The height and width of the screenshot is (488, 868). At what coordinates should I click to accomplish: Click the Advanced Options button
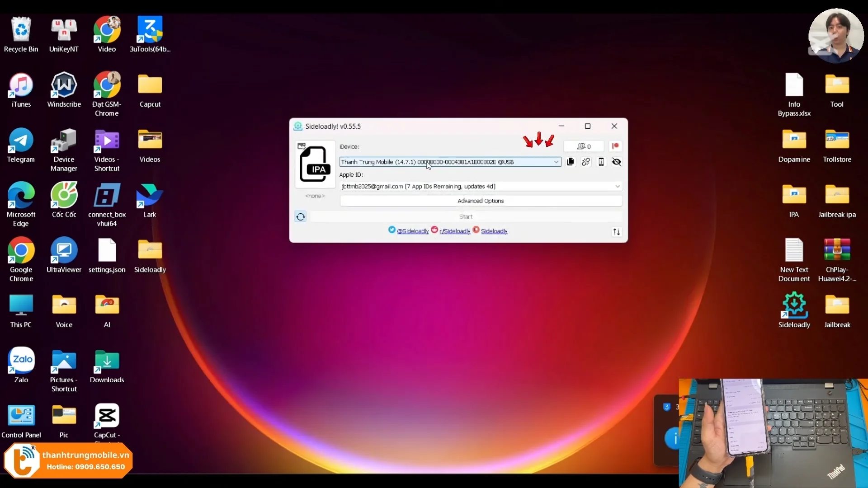tap(481, 201)
